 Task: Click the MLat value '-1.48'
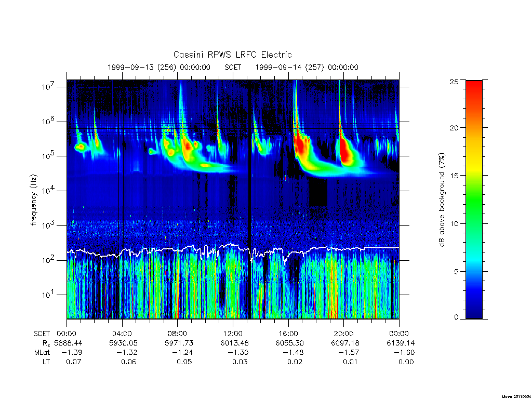click(x=293, y=353)
